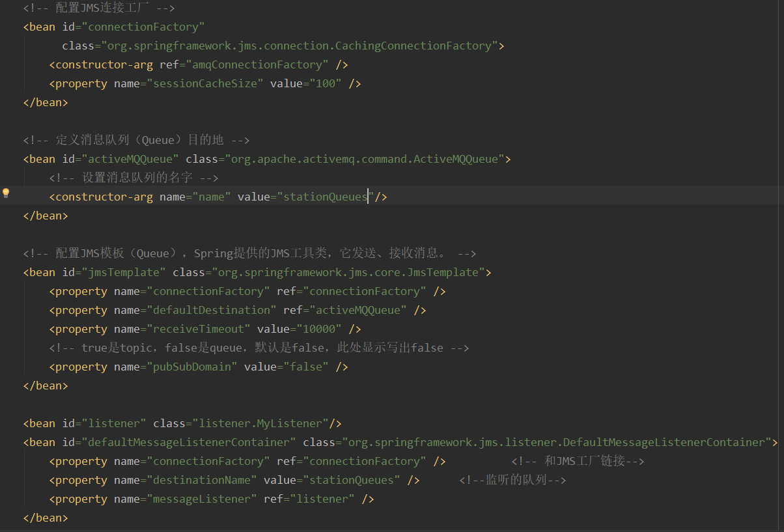The width and height of the screenshot is (784, 532).
Task: Click ref "connectionFactory" beside the JMS工厂链接 comment
Action: coord(365,462)
